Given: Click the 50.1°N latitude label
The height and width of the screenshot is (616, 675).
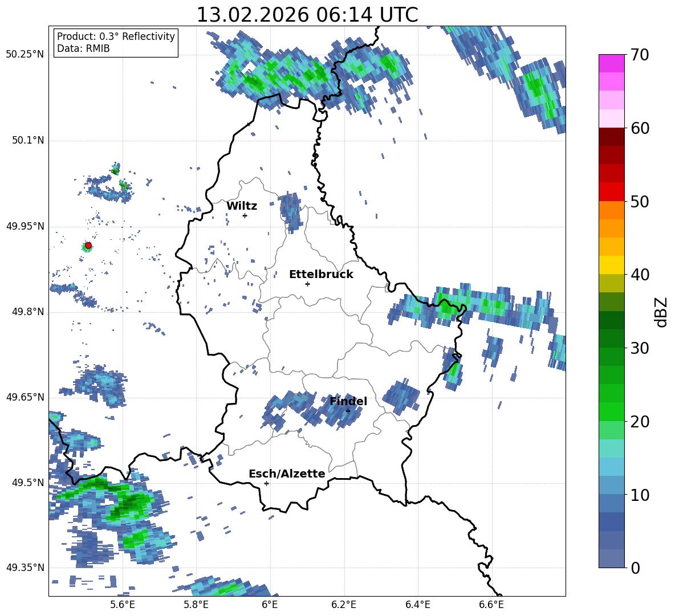Looking at the screenshot, I should [27, 140].
